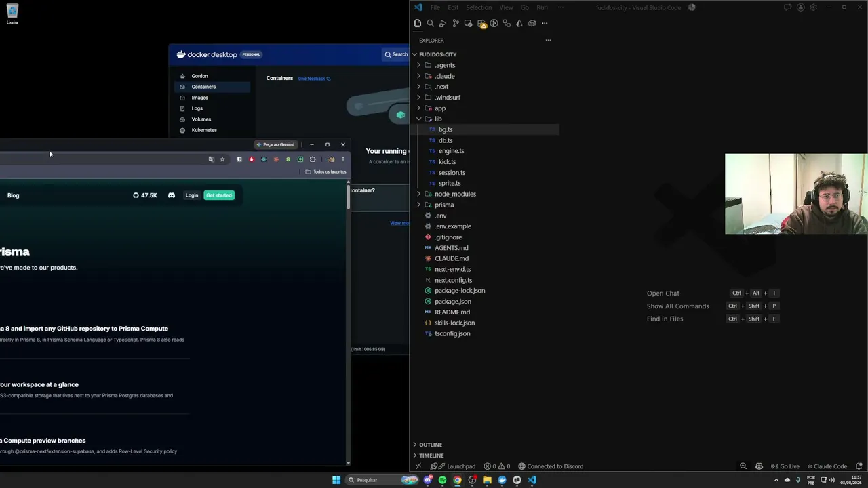Screen dimensions: 868x488
Task: Open the Prisma Discord icon link
Action: point(172,195)
